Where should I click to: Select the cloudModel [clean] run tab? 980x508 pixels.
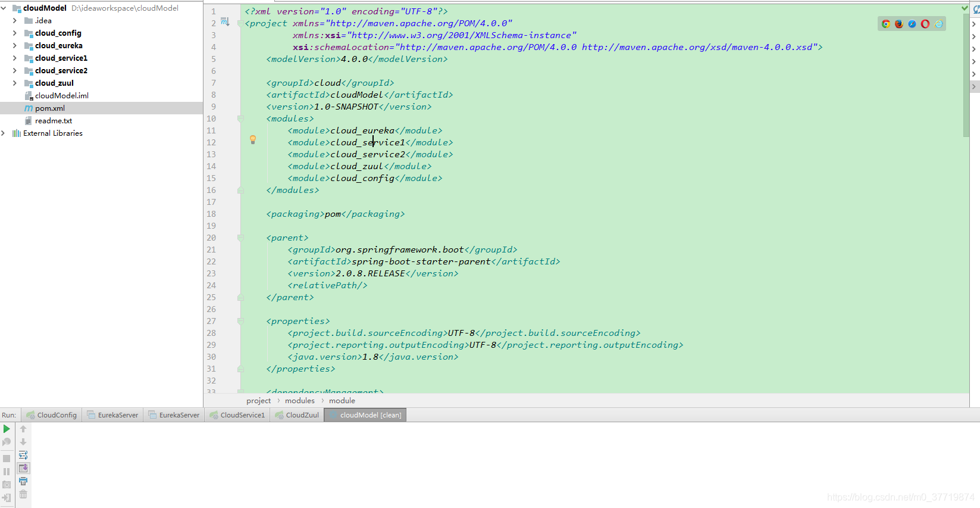(365, 415)
